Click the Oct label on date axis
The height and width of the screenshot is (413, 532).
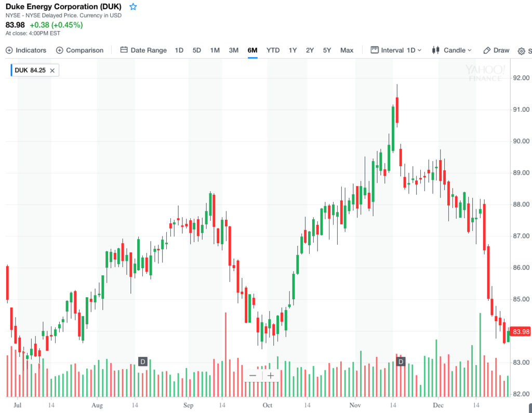click(268, 405)
